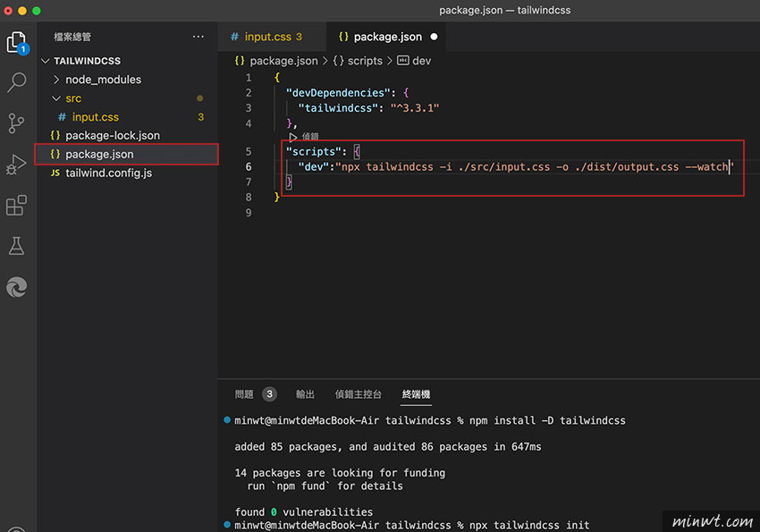Click '14 packages are looking for funding' line
This screenshot has height=532, width=760.
click(340, 473)
